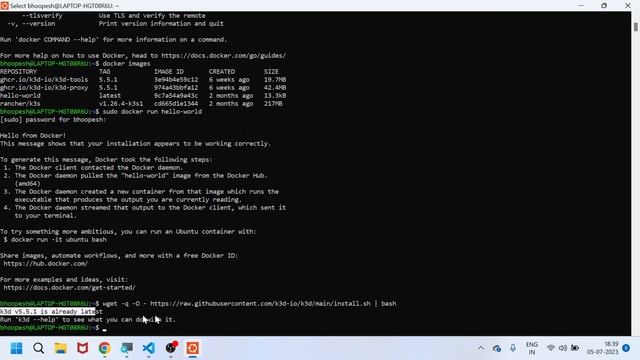Click 'rancher/k3s' repository text
640x360 pixels.
20,104
